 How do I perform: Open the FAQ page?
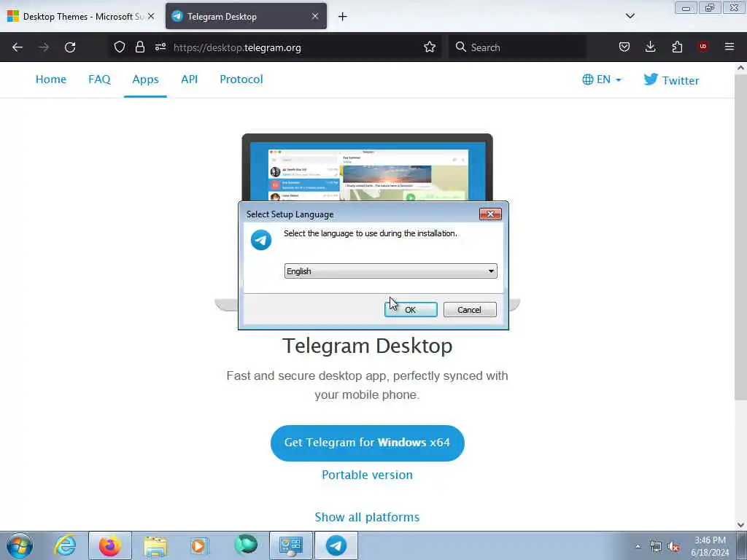coord(99,79)
